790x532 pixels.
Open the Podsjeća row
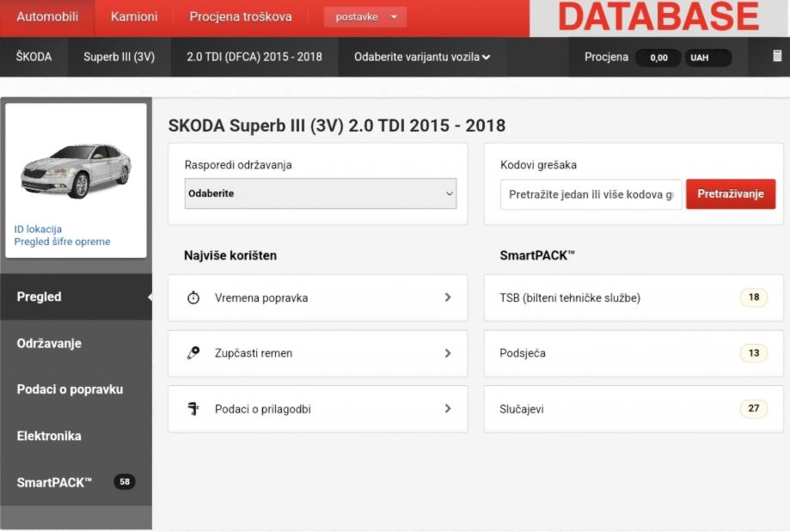tap(634, 353)
